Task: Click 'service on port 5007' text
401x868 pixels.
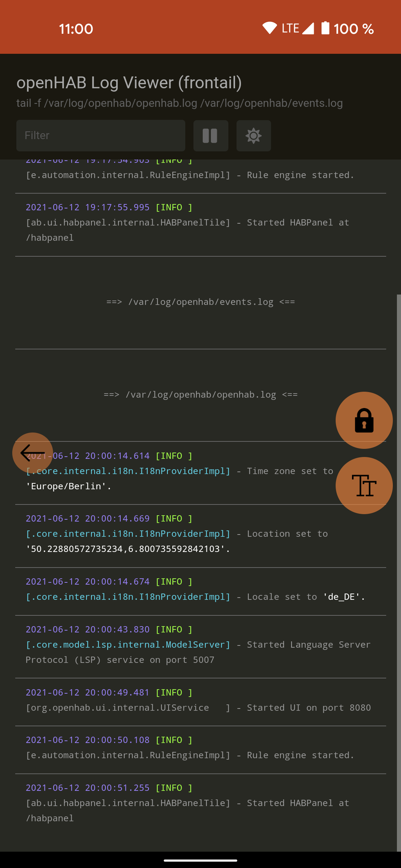Action: 160,660
